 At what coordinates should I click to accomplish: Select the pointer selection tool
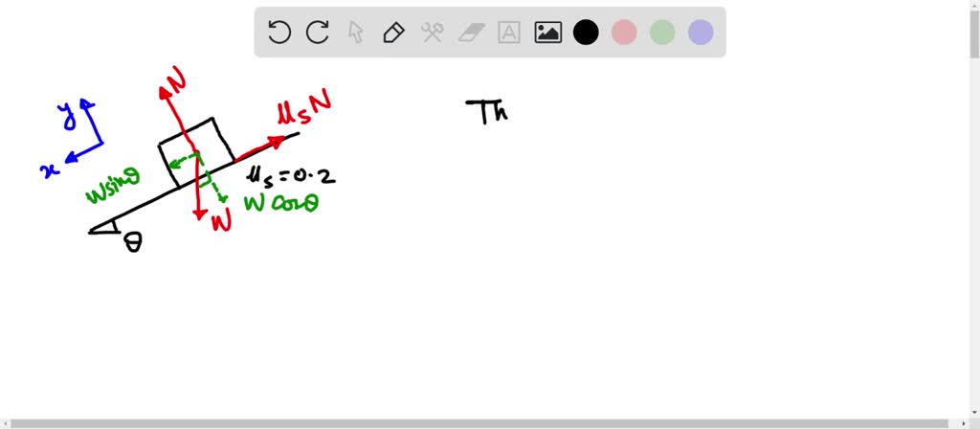pyautogui.click(x=356, y=32)
